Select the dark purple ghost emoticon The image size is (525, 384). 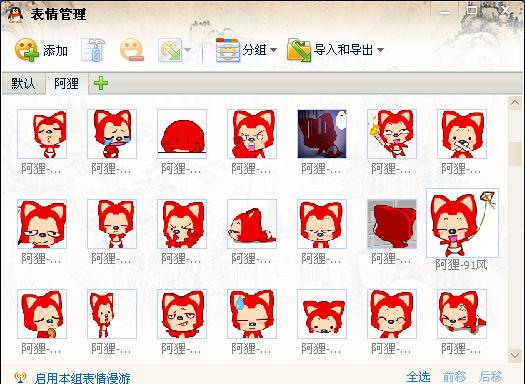(x=322, y=134)
